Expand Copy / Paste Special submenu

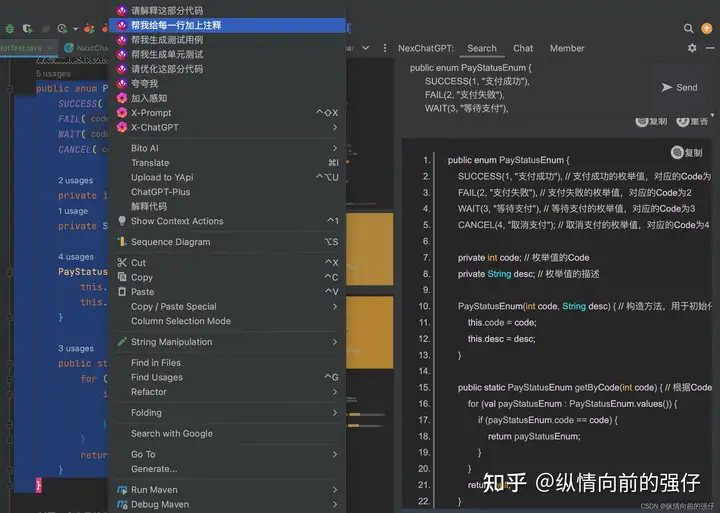click(227, 306)
